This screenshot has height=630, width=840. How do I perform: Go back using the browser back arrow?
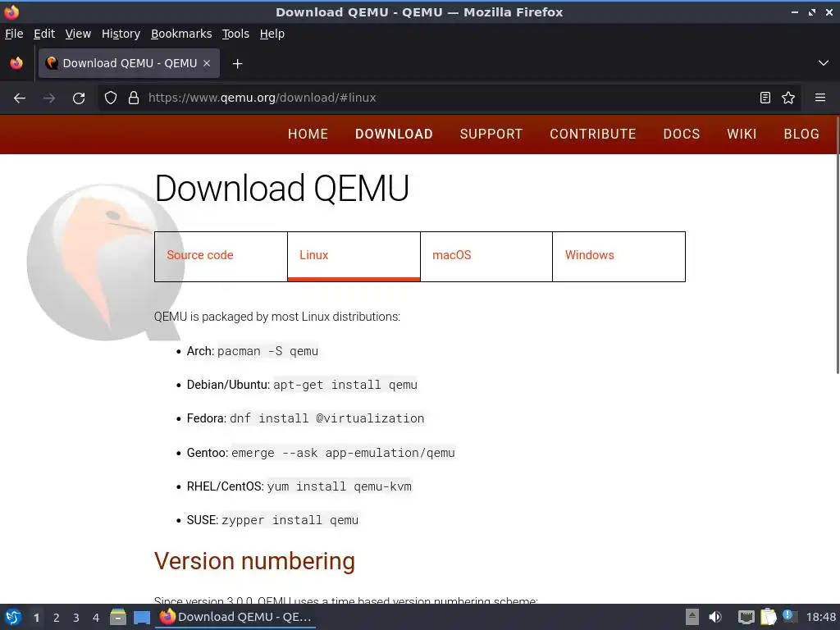coord(20,98)
